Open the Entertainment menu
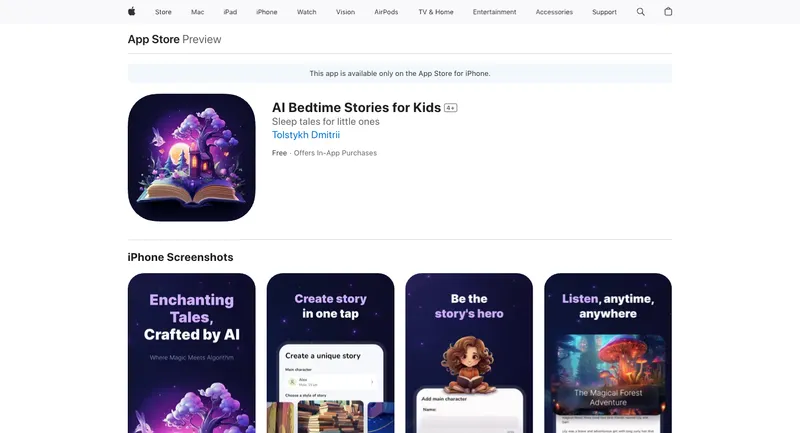The height and width of the screenshot is (433, 800). (494, 12)
